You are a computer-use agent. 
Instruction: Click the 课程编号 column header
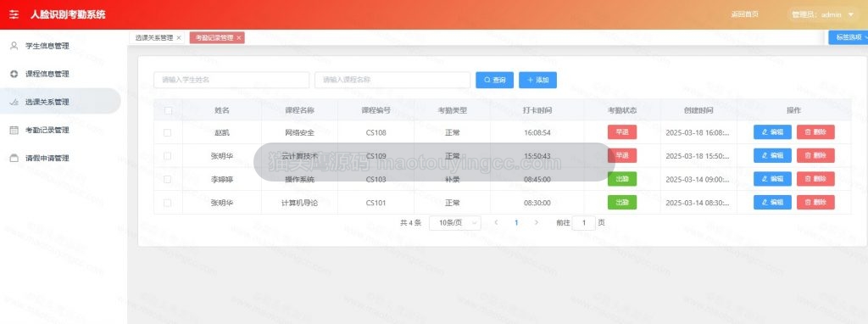coord(376,110)
